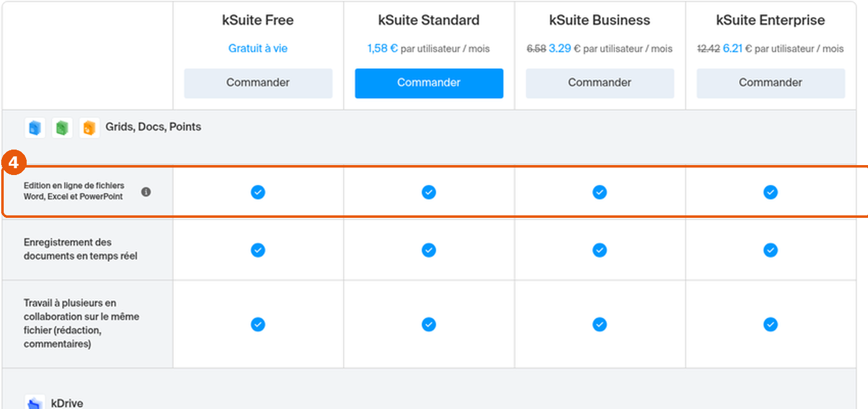Click kSuite Free check for Enregistrement des documents
This screenshot has width=868, height=409.
pos(258,250)
